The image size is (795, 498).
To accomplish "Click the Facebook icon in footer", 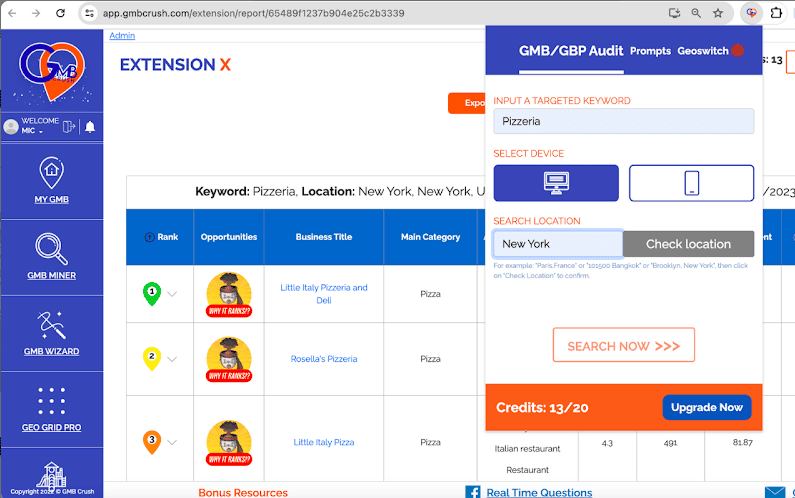I will 473,492.
